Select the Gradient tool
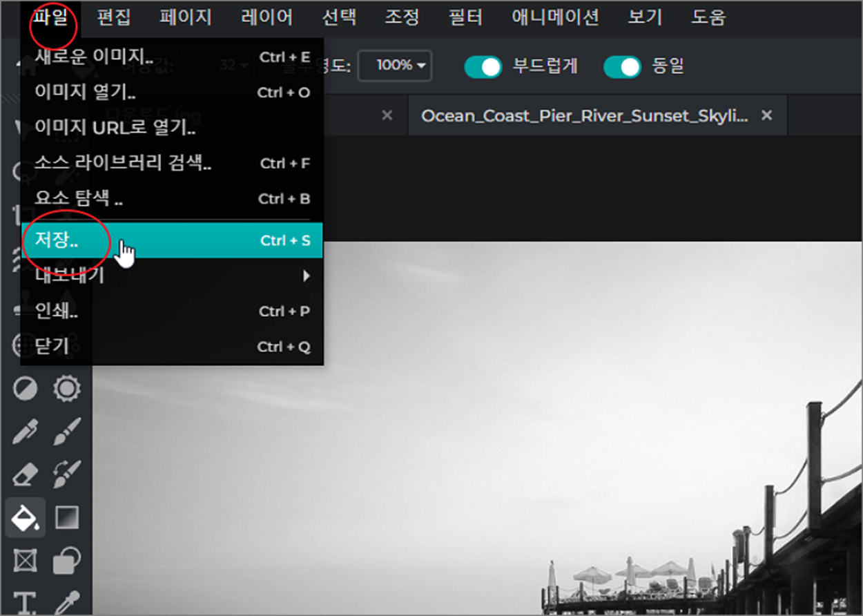The image size is (863, 616). point(67,517)
